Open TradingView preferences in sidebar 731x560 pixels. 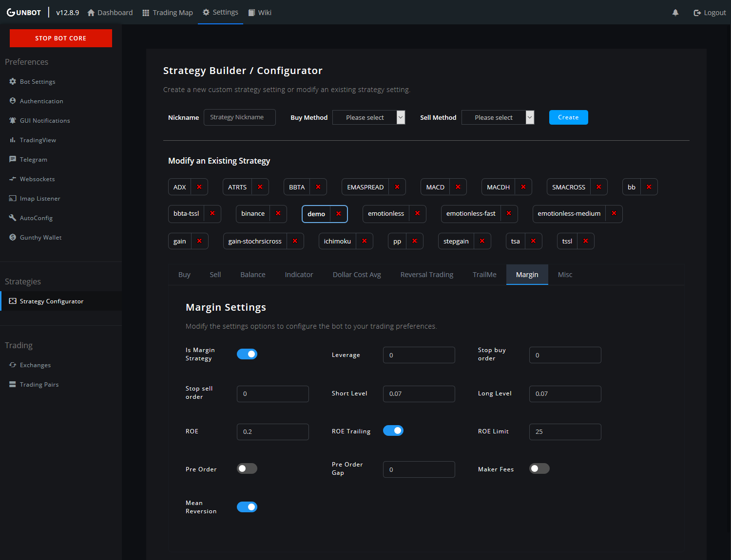tap(38, 140)
